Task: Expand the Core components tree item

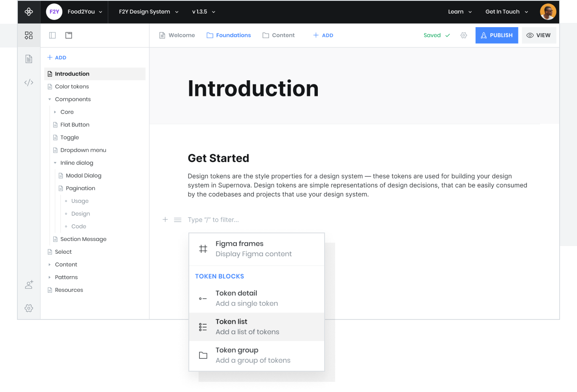Action: (x=55, y=112)
